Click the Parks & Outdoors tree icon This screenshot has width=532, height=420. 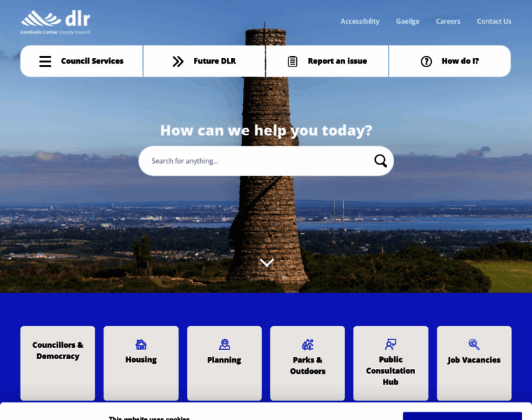(x=308, y=344)
